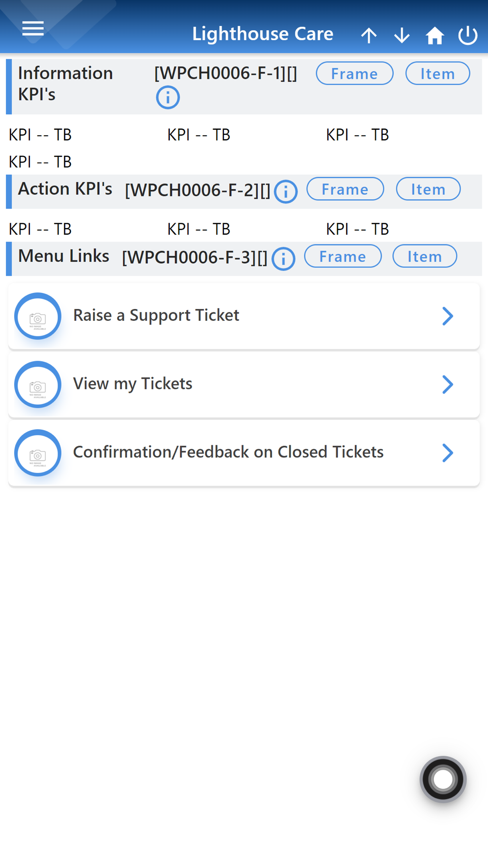This screenshot has height=868, width=488.
Task: Click the power logout icon
Action: coord(468,35)
